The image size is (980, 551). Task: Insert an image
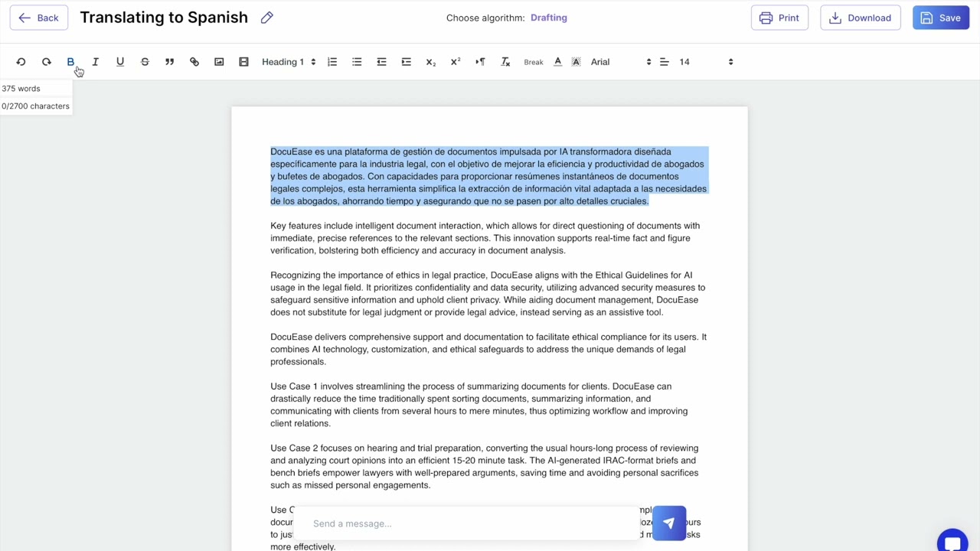point(219,62)
